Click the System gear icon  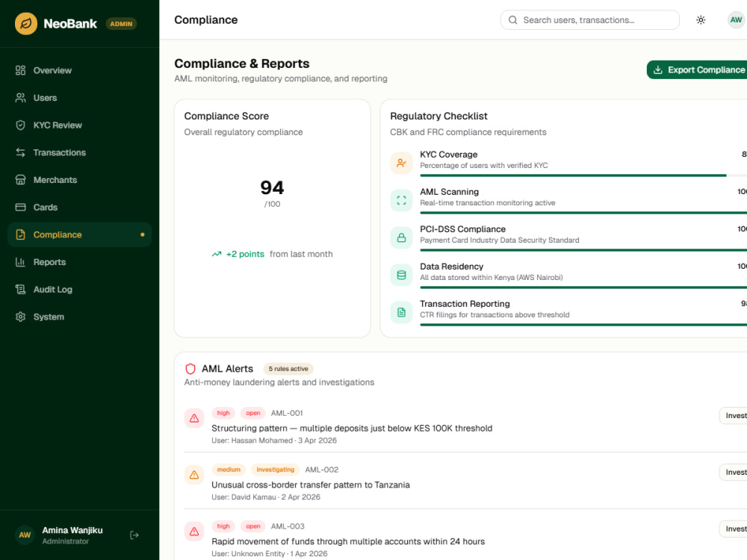(x=20, y=317)
